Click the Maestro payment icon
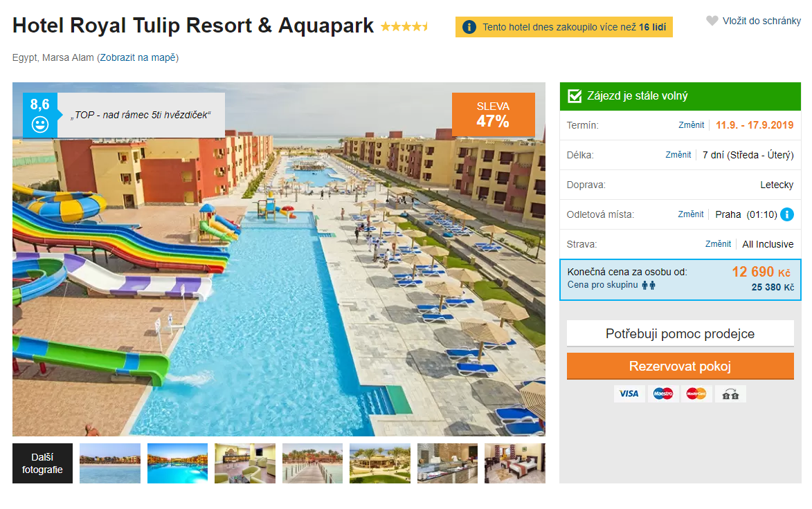Viewport: 812px width, 509px height. click(x=663, y=394)
